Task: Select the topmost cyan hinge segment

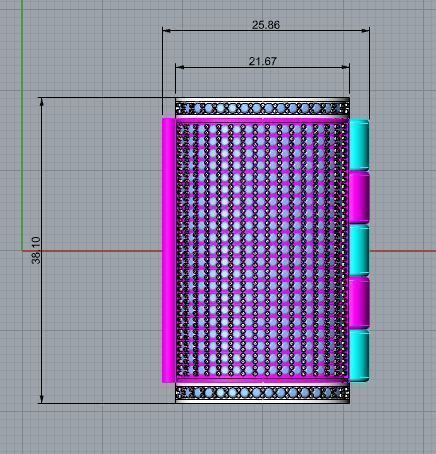Action: point(359,145)
